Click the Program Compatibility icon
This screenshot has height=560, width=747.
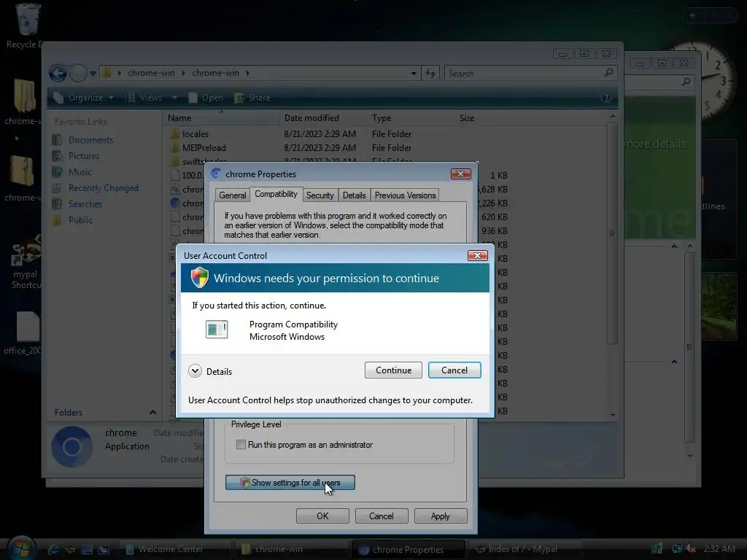coord(217,329)
